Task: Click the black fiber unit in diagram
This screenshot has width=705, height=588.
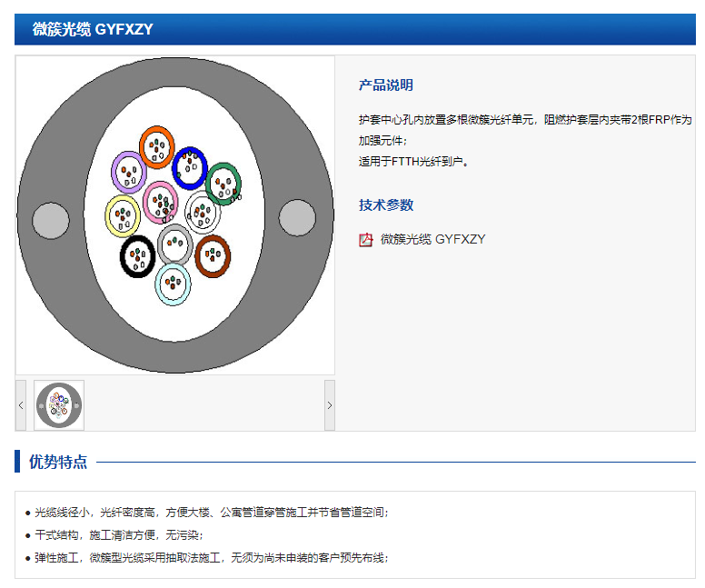Action: (x=138, y=256)
